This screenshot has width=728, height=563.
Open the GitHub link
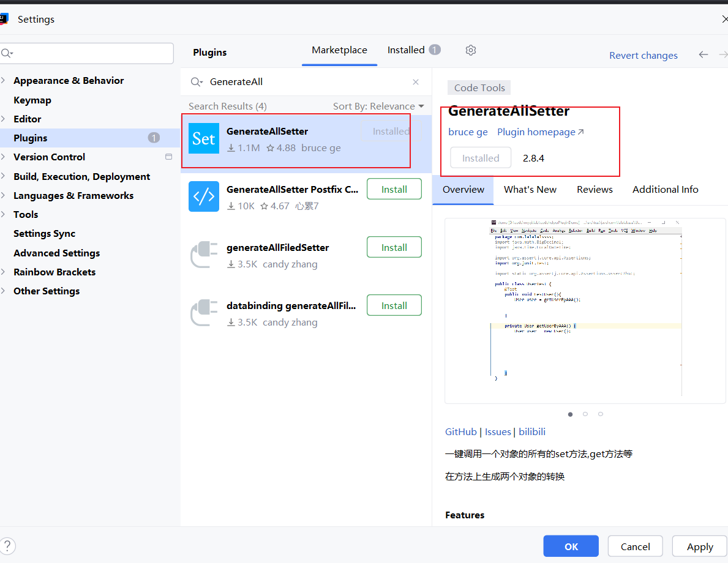coord(460,431)
